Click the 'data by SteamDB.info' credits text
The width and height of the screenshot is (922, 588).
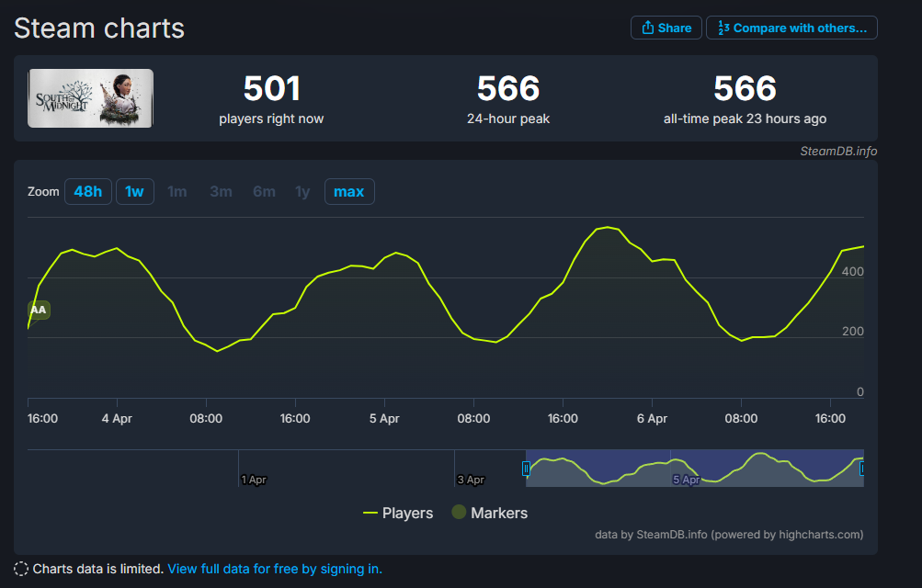coord(729,535)
